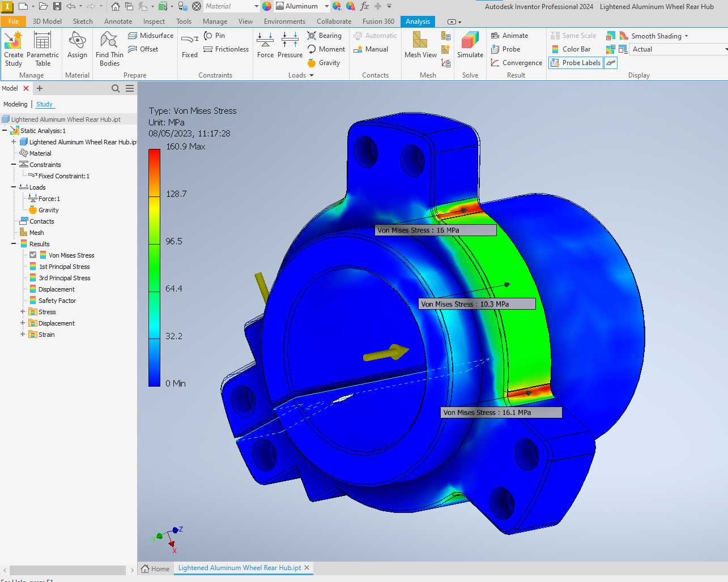Apply a Fixed constraint
Screen dimensions: 728x582
coord(190,45)
